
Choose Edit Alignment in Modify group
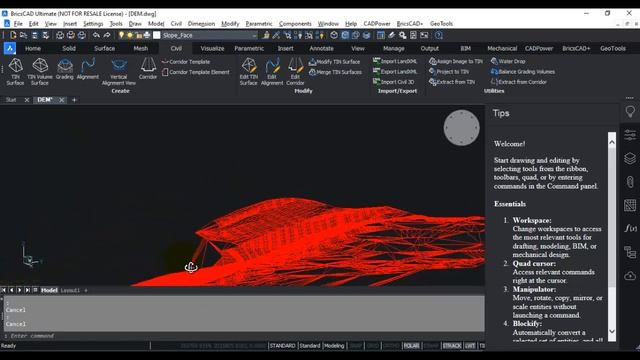(x=272, y=72)
